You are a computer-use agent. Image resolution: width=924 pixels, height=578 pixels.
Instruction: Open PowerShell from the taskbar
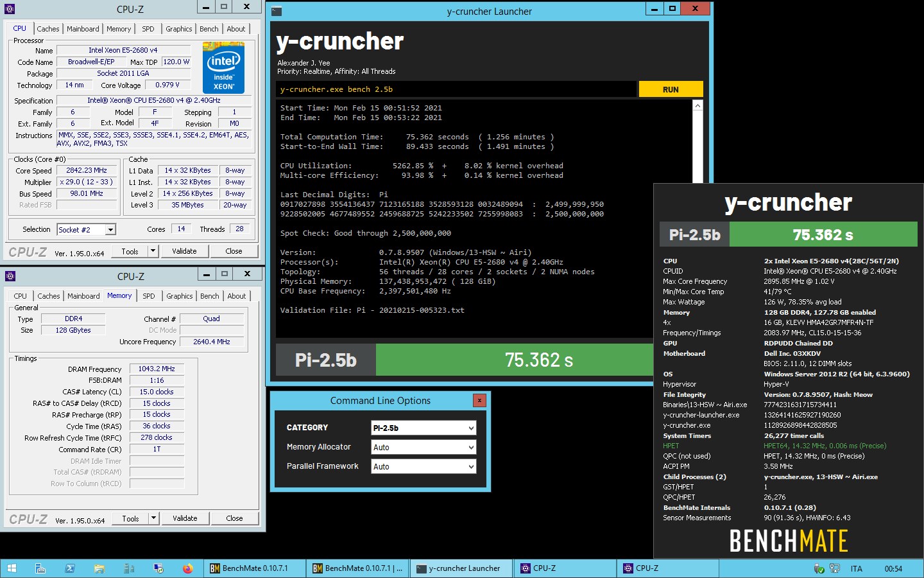[69, 568]
